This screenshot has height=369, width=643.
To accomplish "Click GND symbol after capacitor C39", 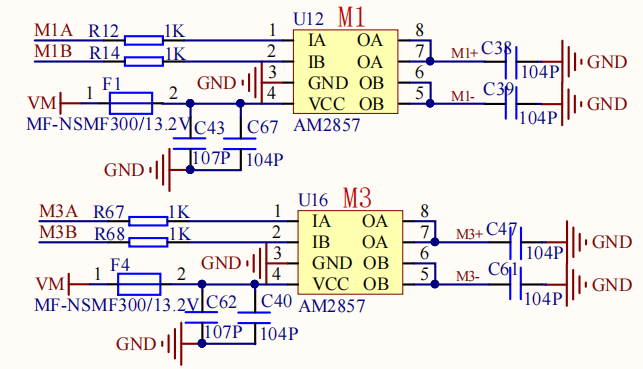I will 572,104.
